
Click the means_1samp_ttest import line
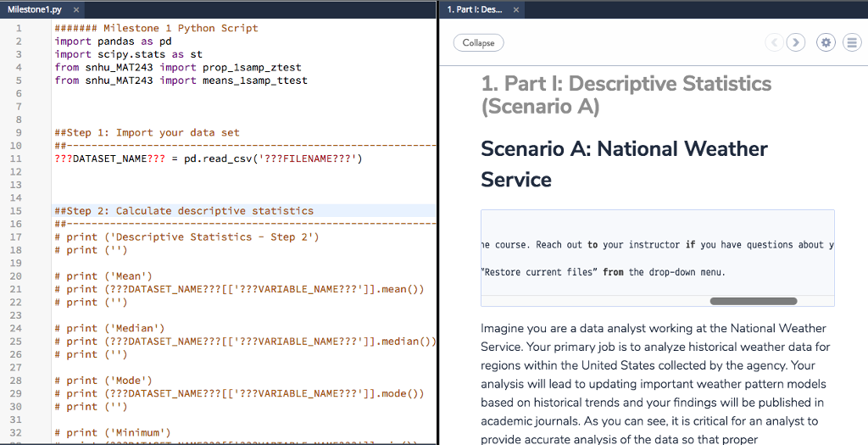click(181, 81)
